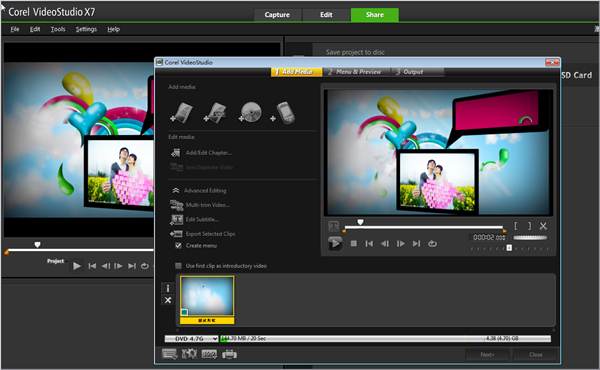Toggle the repeat playback button in dialog
600x370 pixels.
pos(432,243)
